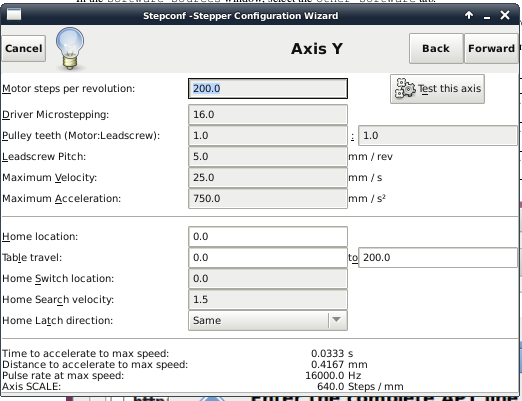The width and height of the screenshot is (522, 401).
Task: Focus the Home Switch location field
Action: click(x=268, y=279)
